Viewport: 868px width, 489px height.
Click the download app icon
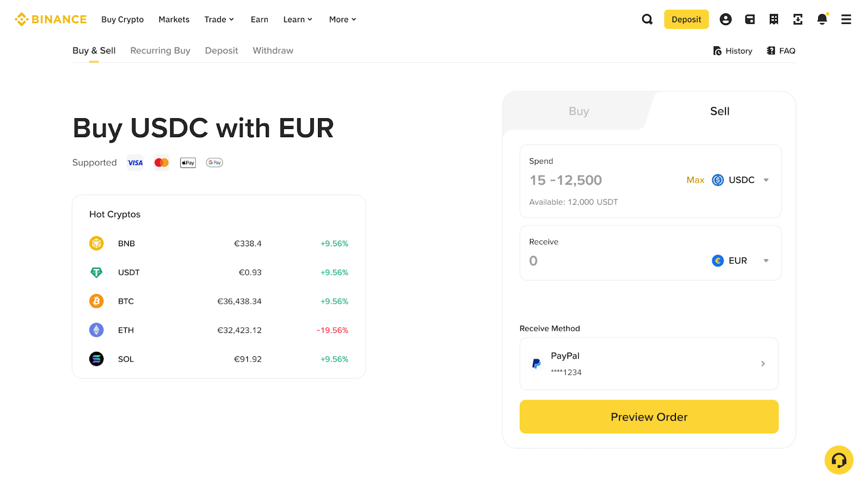tap(797, 20)
